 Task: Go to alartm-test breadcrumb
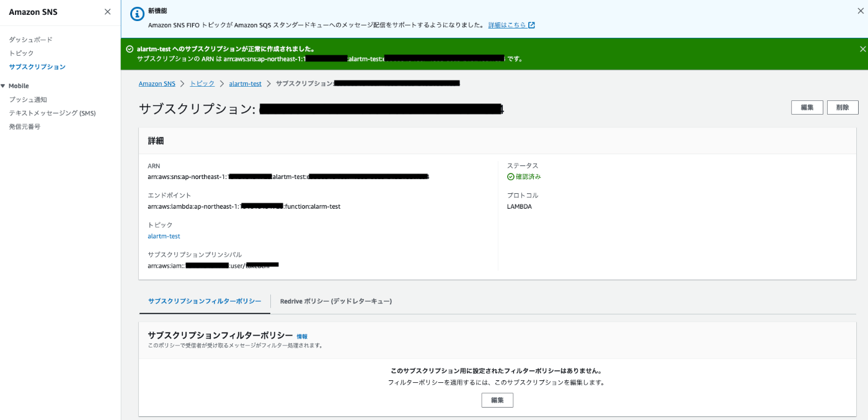[x=246, y=84]
